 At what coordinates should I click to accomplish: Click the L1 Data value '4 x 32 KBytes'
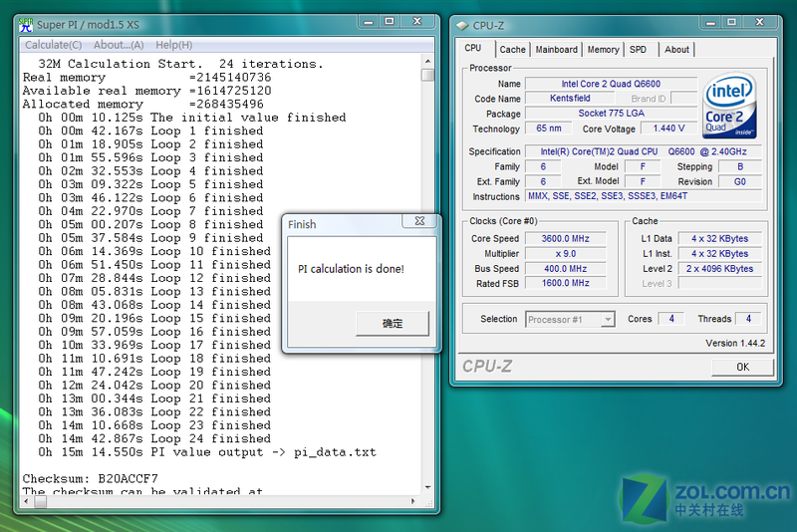point(719,238)
